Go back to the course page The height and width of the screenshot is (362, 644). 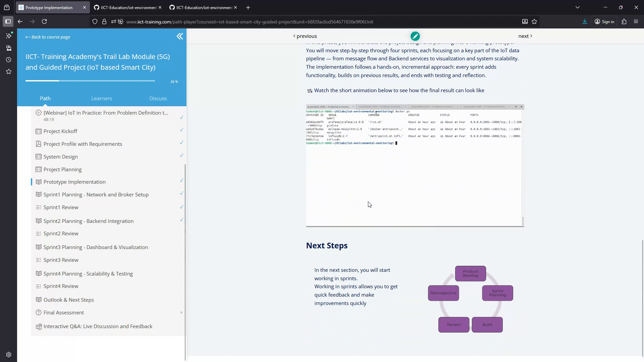pos(47,37)
